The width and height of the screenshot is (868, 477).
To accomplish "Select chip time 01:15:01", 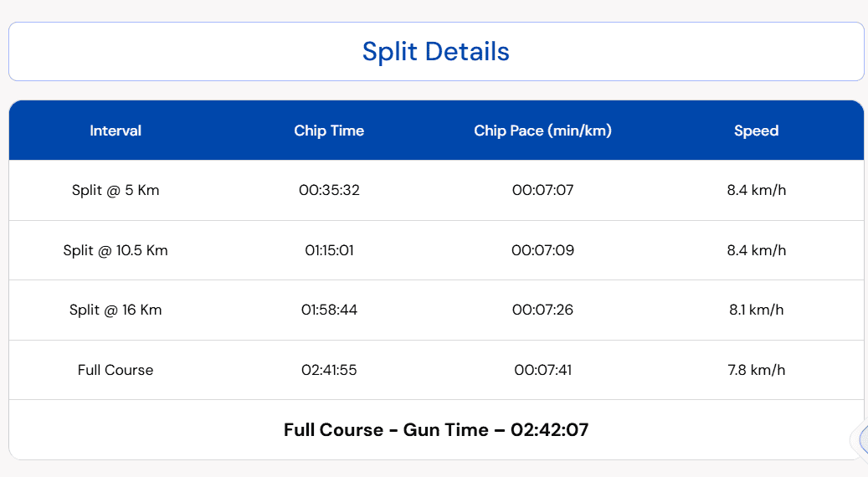I will (329, 250).
